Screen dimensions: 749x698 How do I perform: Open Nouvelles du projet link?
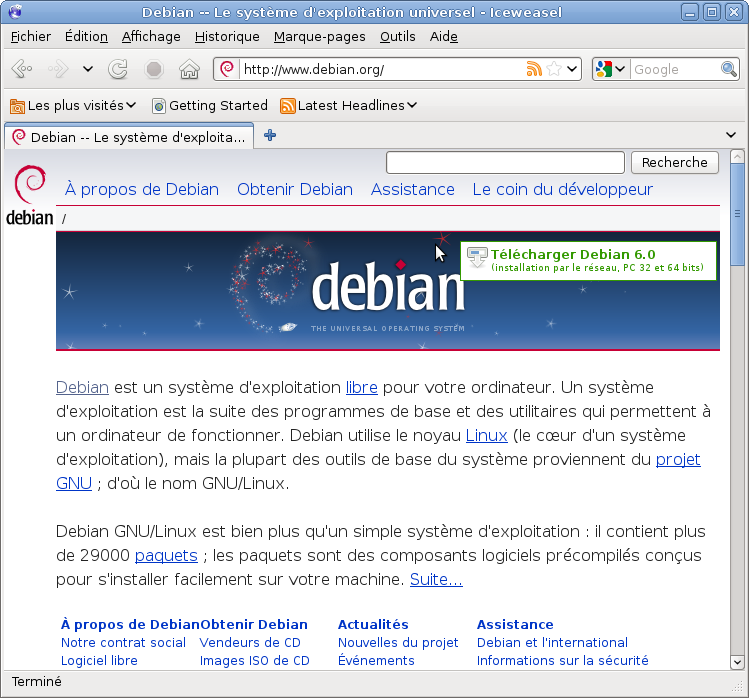[398, 643]
